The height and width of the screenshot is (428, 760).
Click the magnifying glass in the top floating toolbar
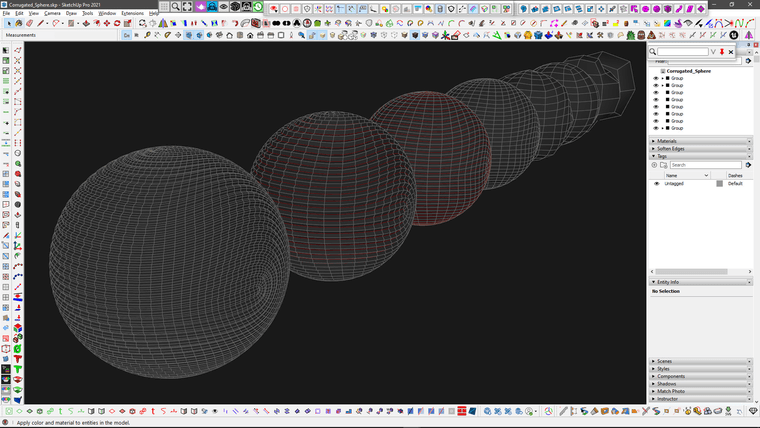tap(176, 7)
